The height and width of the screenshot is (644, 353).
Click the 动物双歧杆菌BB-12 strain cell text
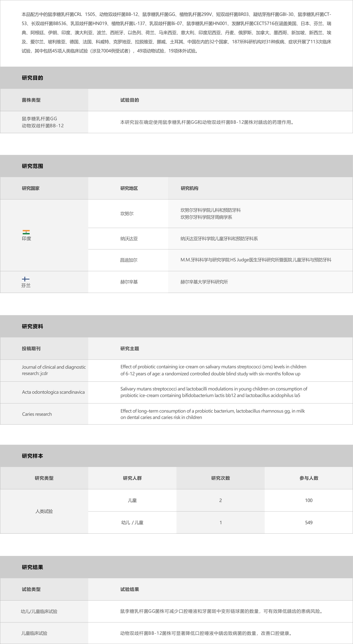pos(43,126)
